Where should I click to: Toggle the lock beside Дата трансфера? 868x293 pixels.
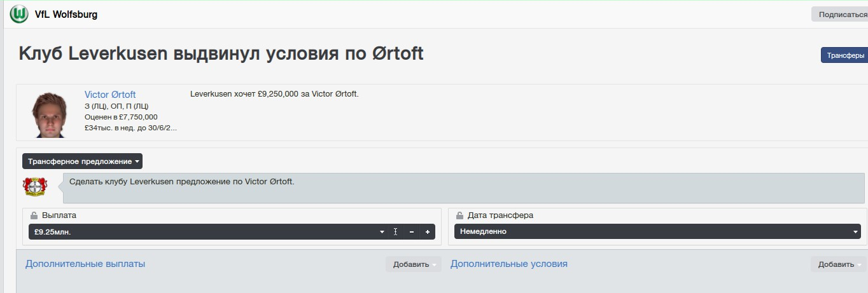[459, 215]
